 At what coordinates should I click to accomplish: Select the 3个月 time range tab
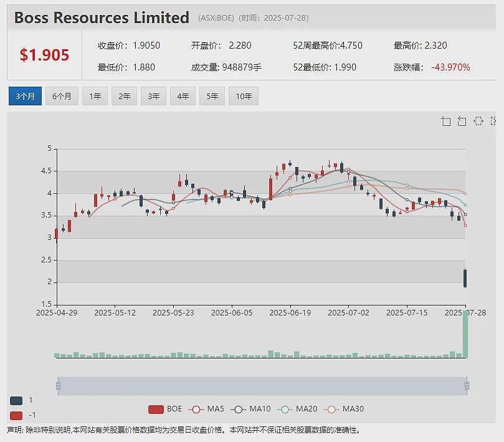[x=25, y=96]
